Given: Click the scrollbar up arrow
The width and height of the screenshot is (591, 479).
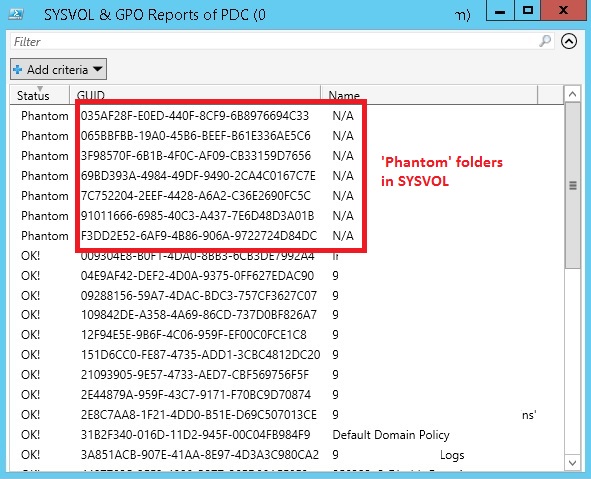Looking at the screenshot, I should coord(573,94).
